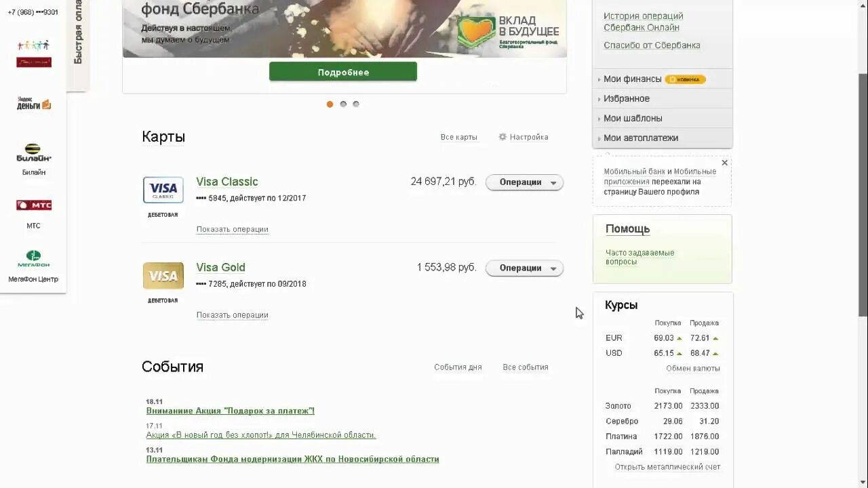Show operations under Visa Gold
Image resolution: width=868 pixels, height=488 pixels.
click(x=233, y=314)
